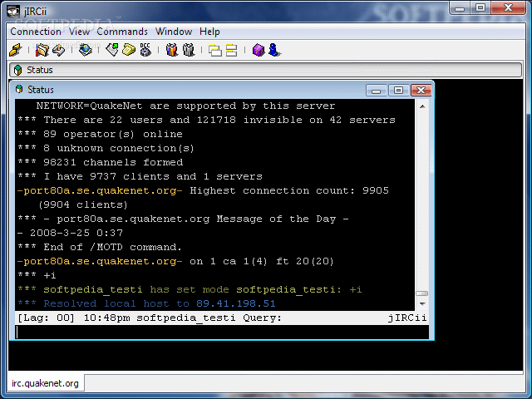
Task: Cascade windows using the overlapping windows icon
Action: point(215,50)
